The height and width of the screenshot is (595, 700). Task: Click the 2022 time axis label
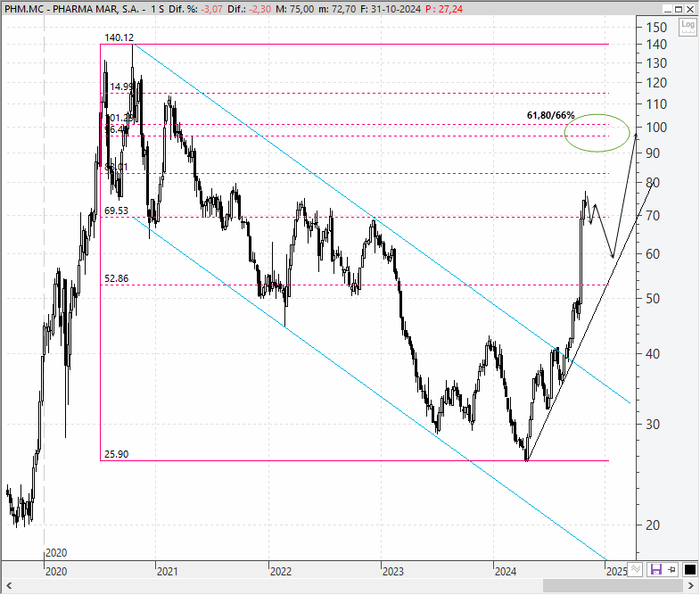tap(280, 571)
